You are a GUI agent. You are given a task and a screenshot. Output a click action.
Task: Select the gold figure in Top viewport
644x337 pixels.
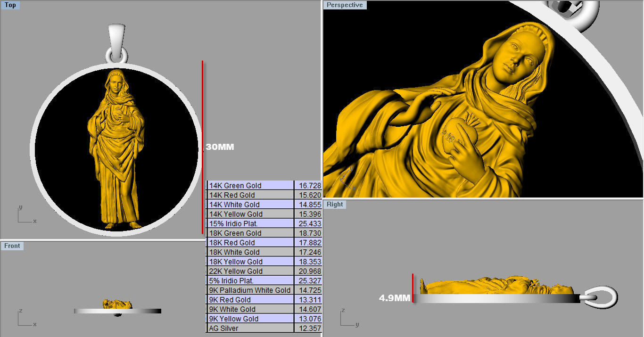(x=116, y=148)
